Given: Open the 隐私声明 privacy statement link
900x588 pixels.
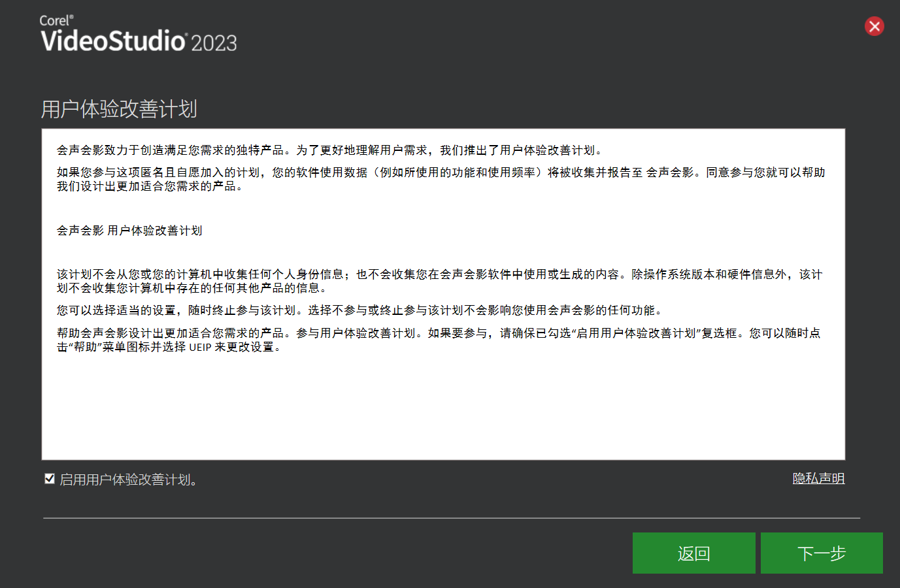Looking at the screenshot, I should pyautogui.click(x=818, y=478).
